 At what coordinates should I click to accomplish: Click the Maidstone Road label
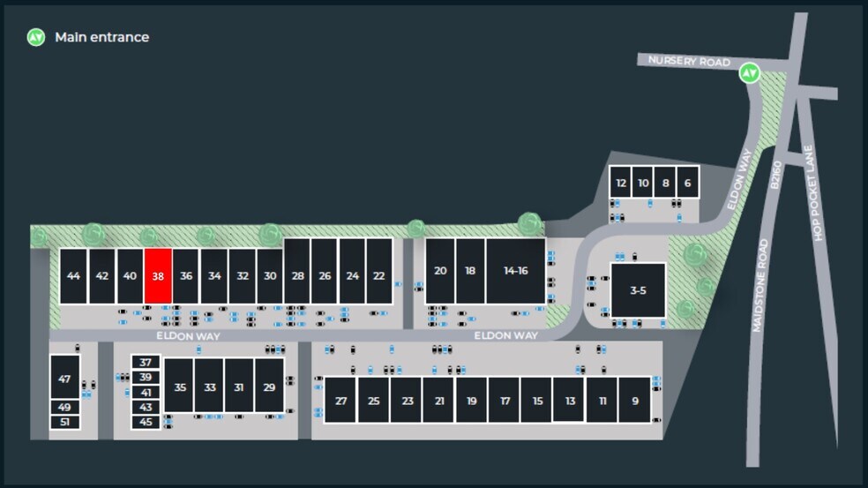[x=761, y=285]
